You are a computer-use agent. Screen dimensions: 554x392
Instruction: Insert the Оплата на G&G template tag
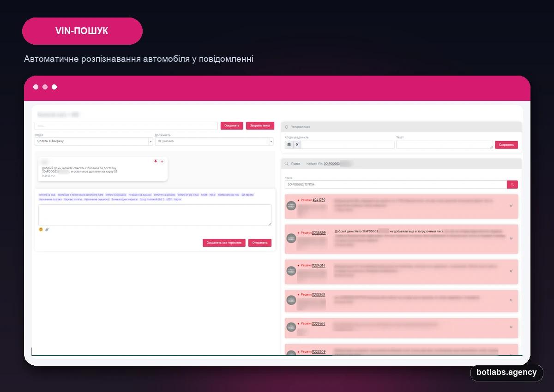[x=47, y=195]
